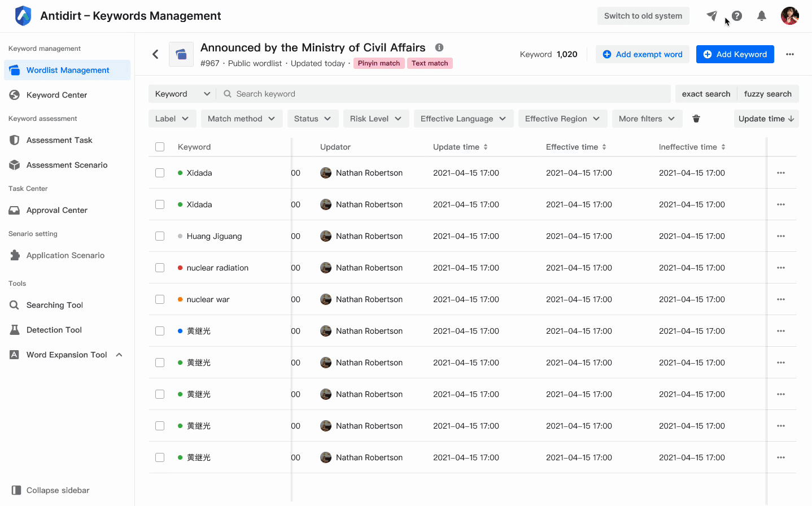Check the nuclear war row checkbox
Image resolution: width=812 pixels, height=506 pixels.
tap(160, 299)
